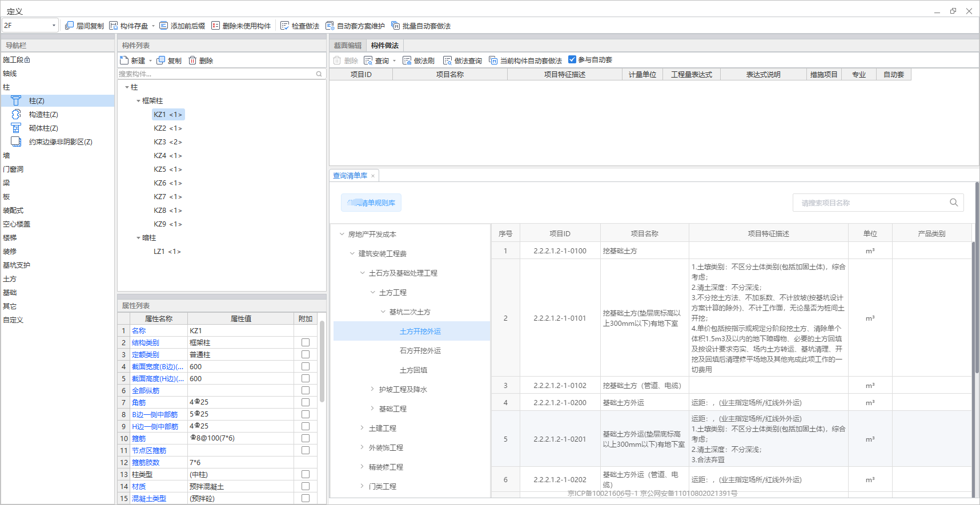Switch to the 截面编辑 tab
The image size is (980, 505).
tap(348, 46)
